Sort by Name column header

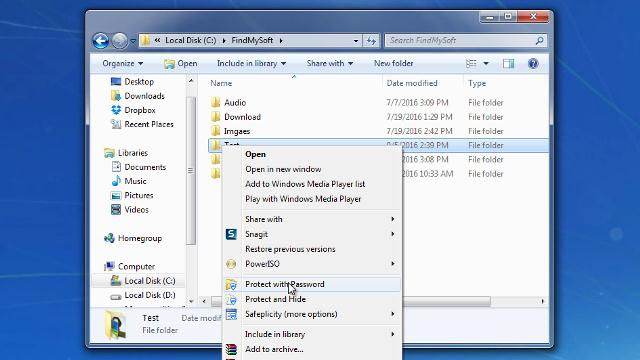click(221, 83)
